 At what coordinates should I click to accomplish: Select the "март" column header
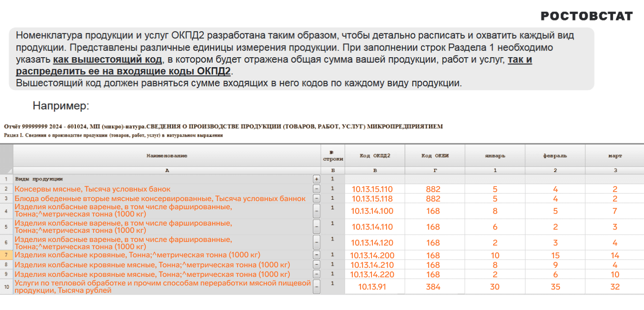tap(615, 156)
